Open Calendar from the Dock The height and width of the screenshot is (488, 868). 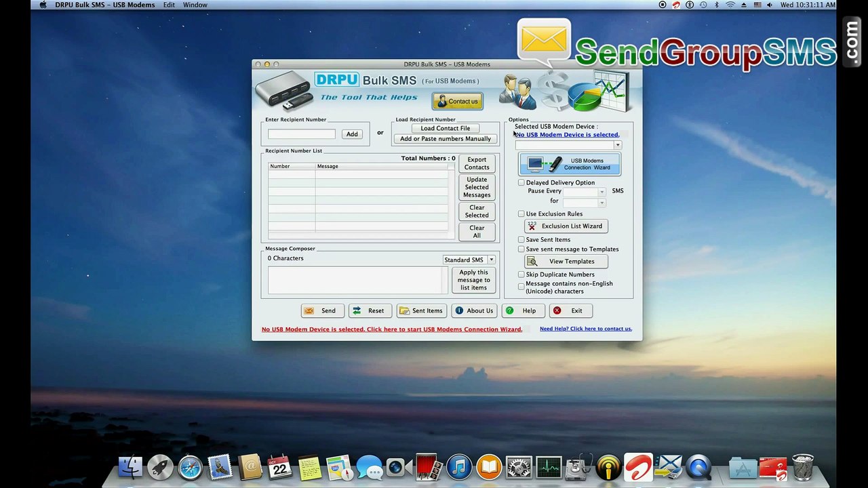(279, 468)
